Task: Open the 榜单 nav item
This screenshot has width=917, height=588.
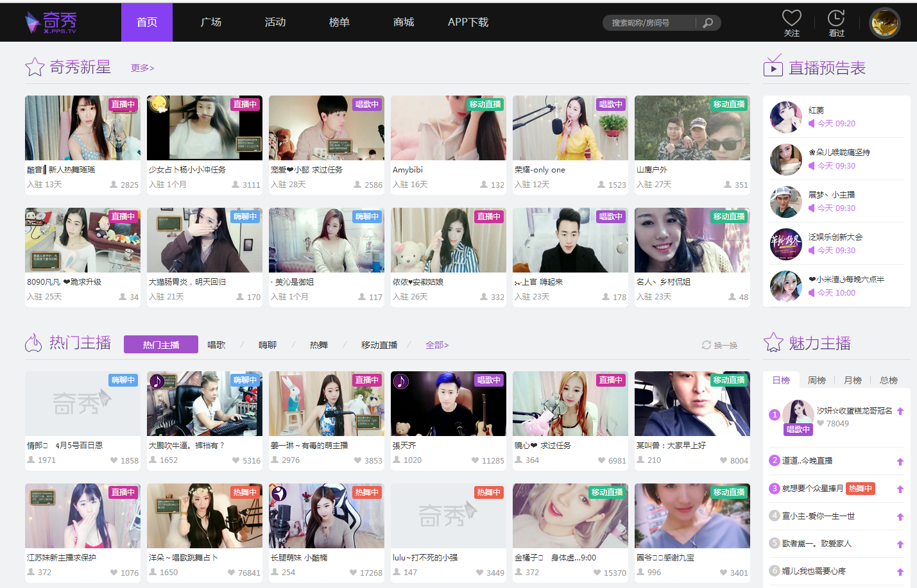Action: pyautogui.click(x=339, y=22)
